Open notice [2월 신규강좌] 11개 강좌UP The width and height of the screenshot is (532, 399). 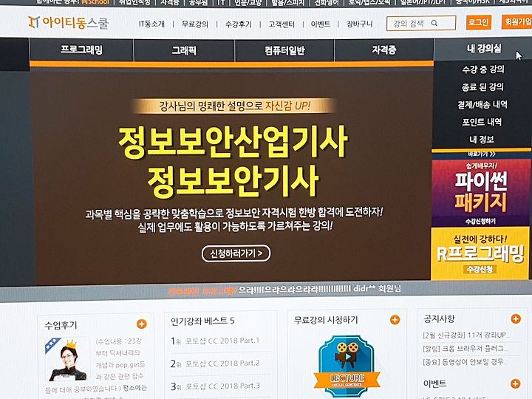465,335
